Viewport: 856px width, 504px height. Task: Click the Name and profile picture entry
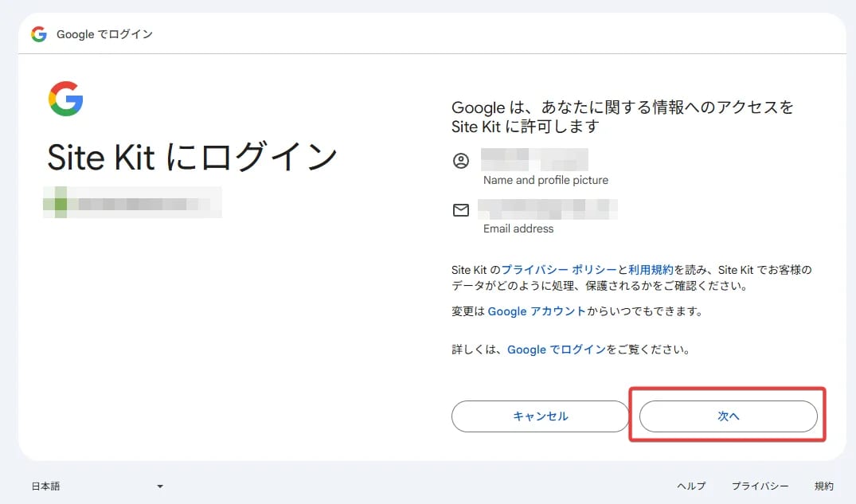click(x=545, y=167)
